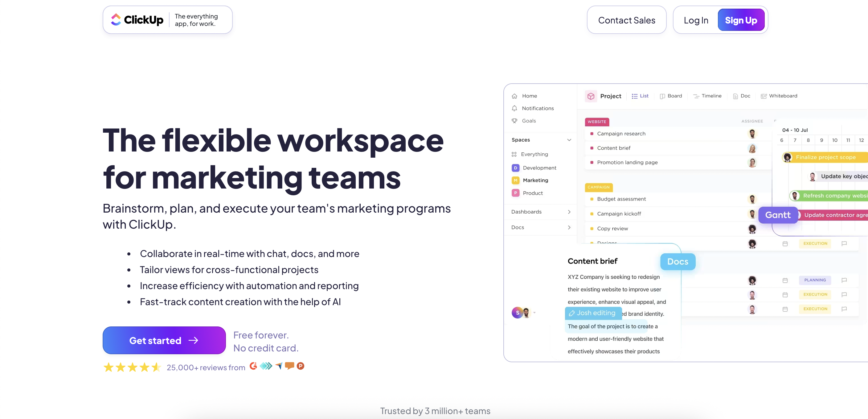Viewport: 868px width, 419px height.
Task: Click the Josh editing tag
Action: pyautogui.click(x=593, y=313)
